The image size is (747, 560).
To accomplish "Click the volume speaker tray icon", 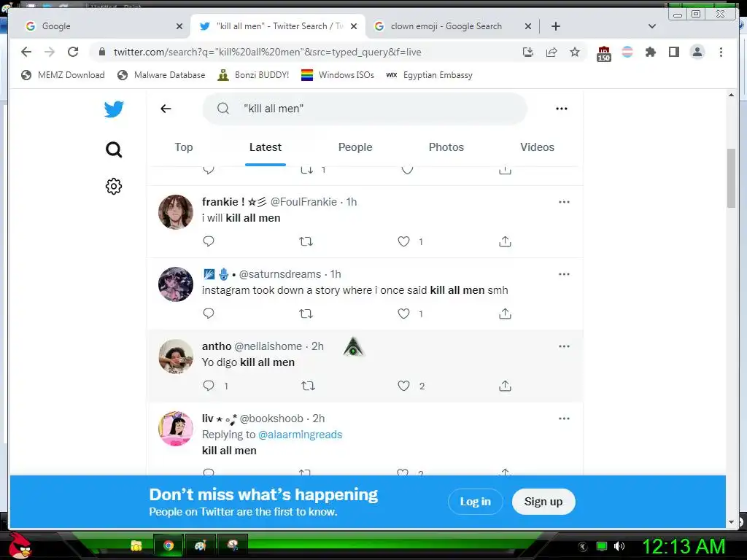I will tap(619, 546).
